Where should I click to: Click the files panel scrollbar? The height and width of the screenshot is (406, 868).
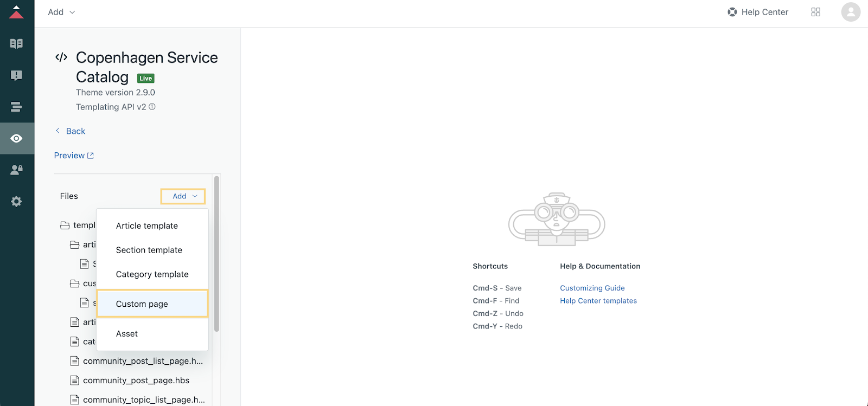pos(216,254)
